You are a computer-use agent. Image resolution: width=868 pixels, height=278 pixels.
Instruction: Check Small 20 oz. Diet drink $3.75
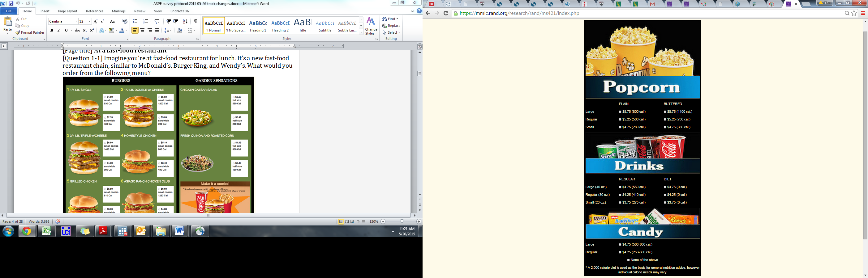tap(665, 203)
